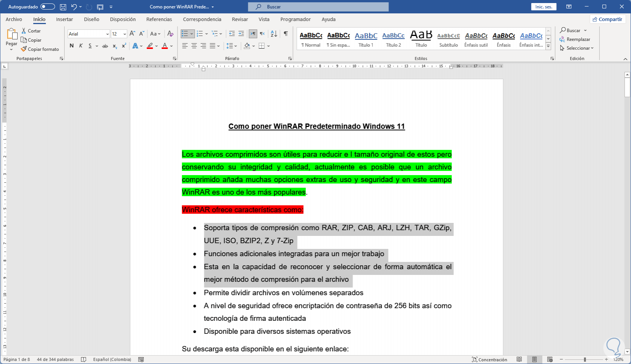
Task: Open the Seleccionar dropdown
Action: coord(577,48)
